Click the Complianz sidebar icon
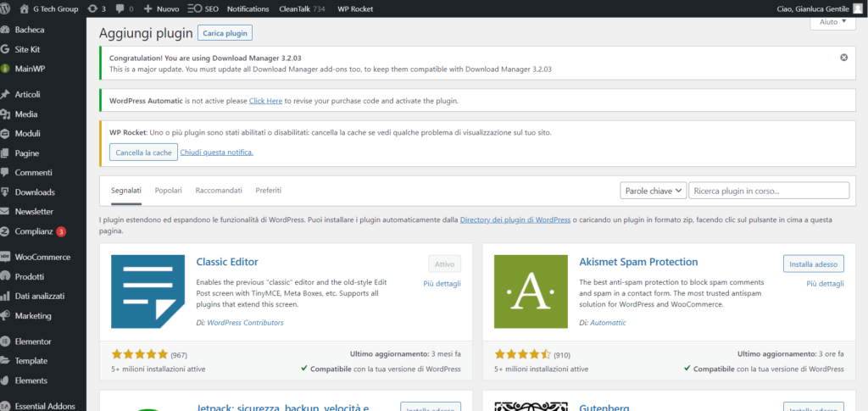This screenshot has width=868, height=411. click(x=5, y=231)
